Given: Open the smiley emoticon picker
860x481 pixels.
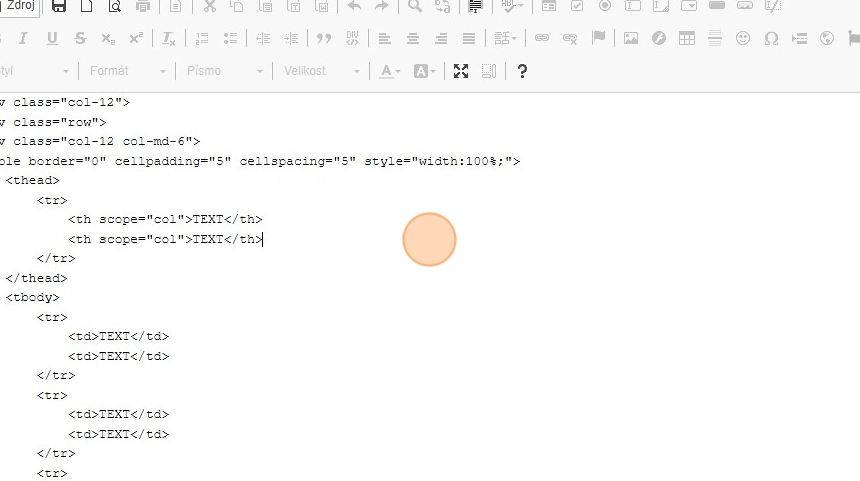Looking at the screenshot, I should click(x=742, y=39).
